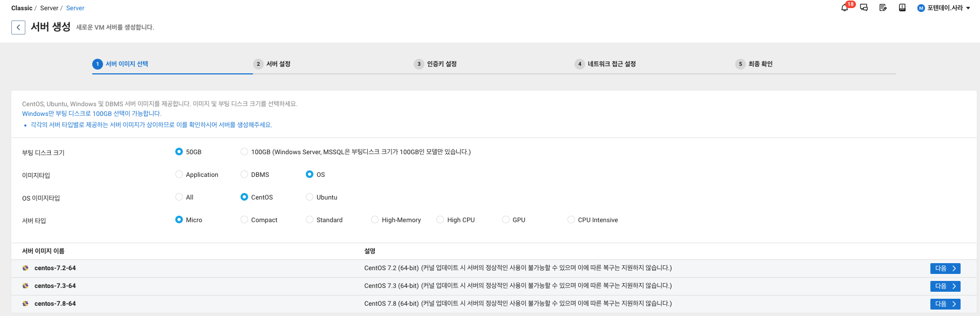
Task: Choose Application image type
Action: point(179,174)
